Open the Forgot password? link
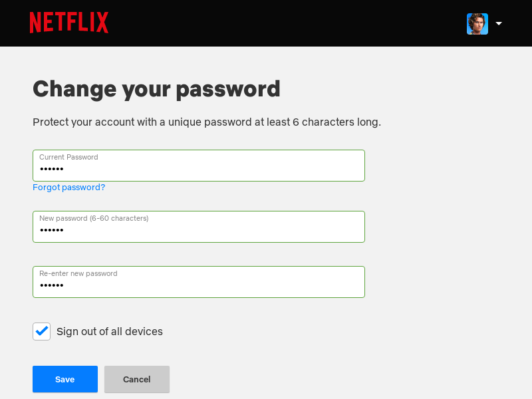Viewport: 532px width, 399px height. coord(68,188)
